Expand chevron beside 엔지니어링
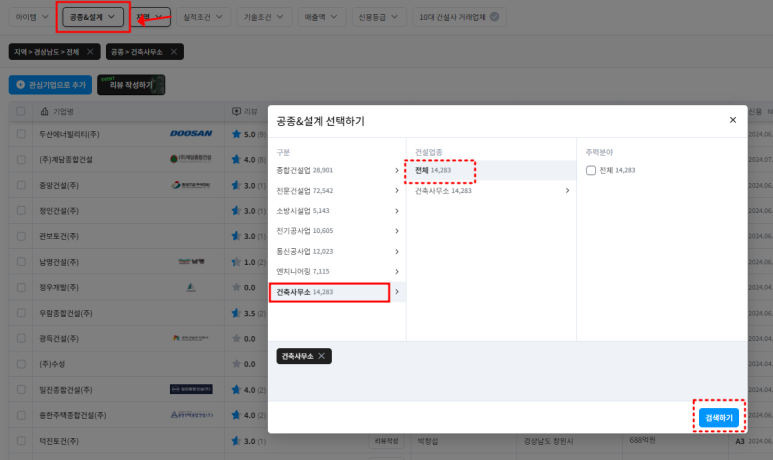The image size is (773, 460). (x=397, y=271)
